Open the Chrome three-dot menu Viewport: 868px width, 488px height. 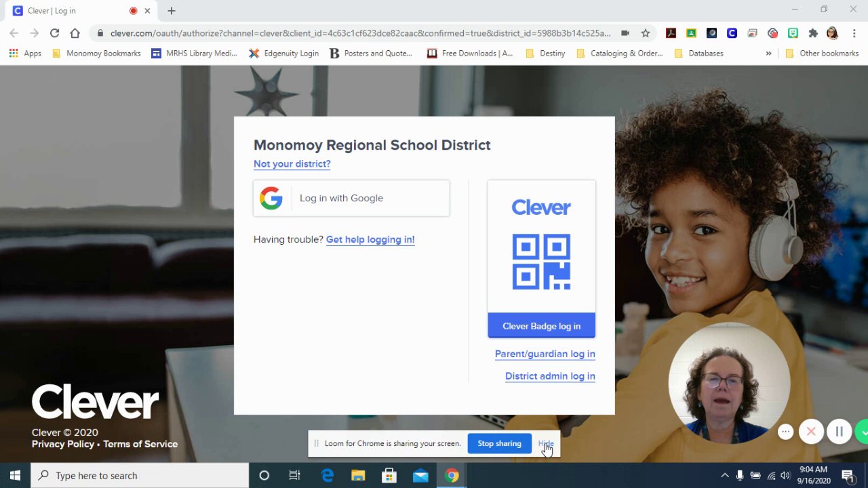854,33
